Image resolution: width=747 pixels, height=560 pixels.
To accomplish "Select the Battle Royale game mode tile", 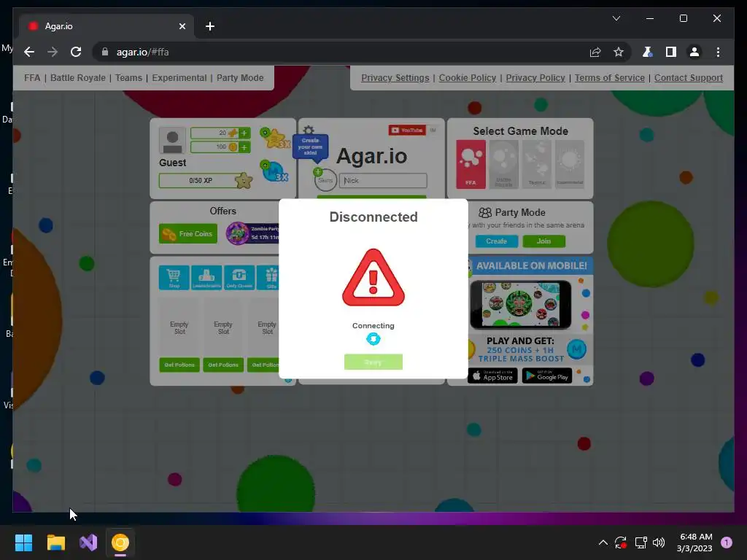I will tap(503, 164).
